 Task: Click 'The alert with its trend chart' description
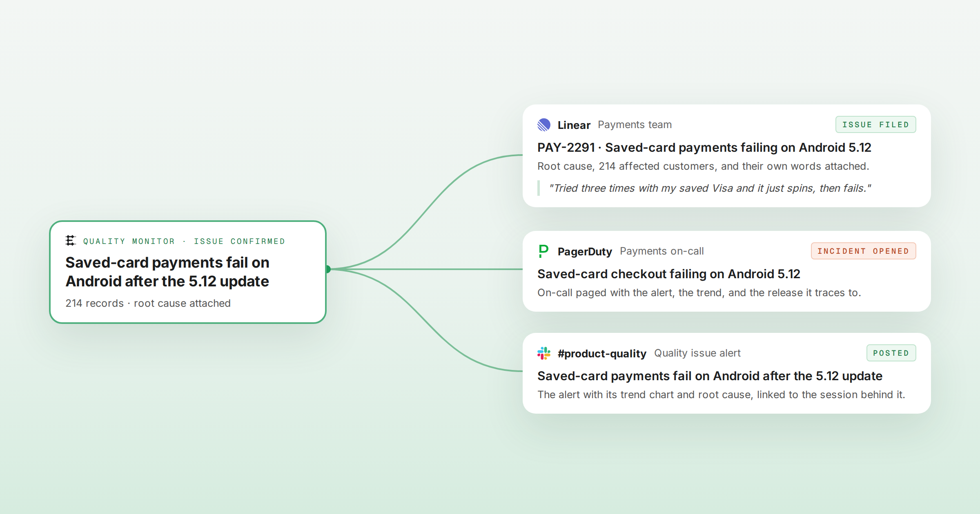721,394
